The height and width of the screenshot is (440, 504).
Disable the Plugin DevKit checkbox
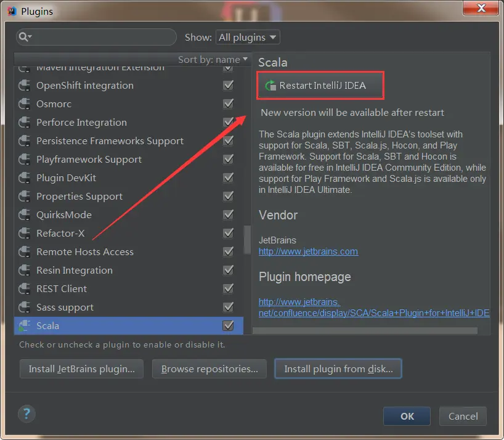228,177
